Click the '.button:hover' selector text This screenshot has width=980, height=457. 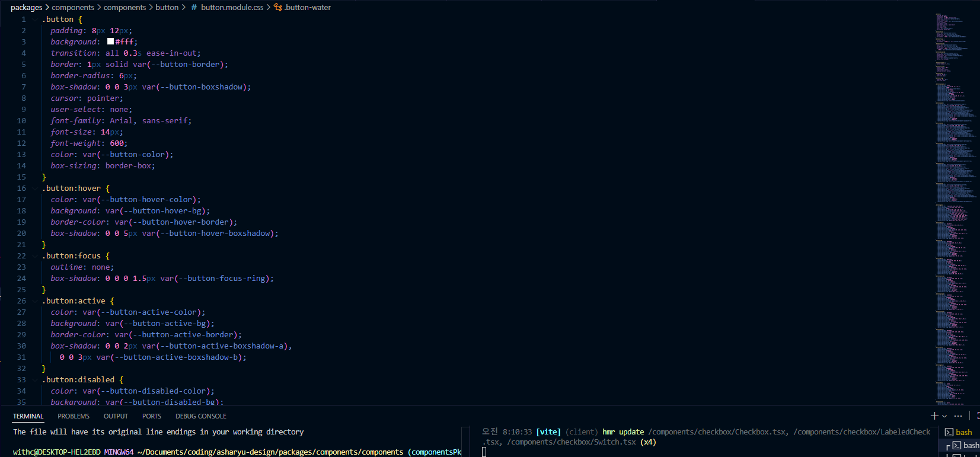coord(71,188)
